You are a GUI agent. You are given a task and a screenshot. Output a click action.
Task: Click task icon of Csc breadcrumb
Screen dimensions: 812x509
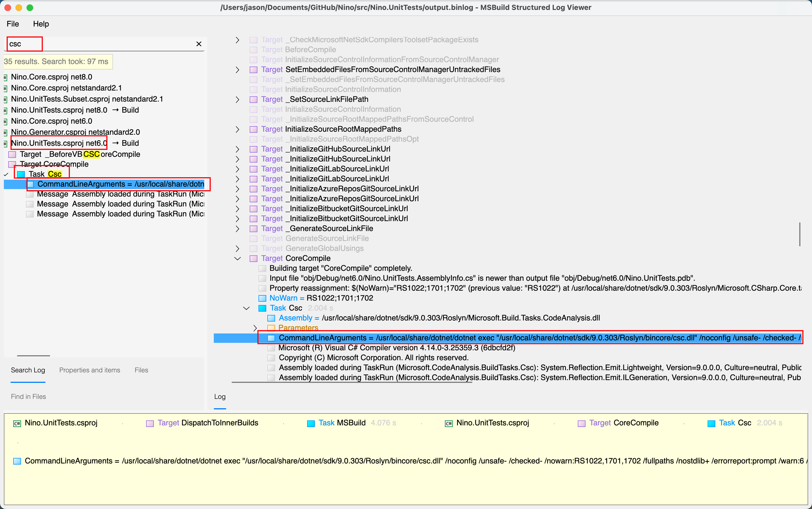711,423
